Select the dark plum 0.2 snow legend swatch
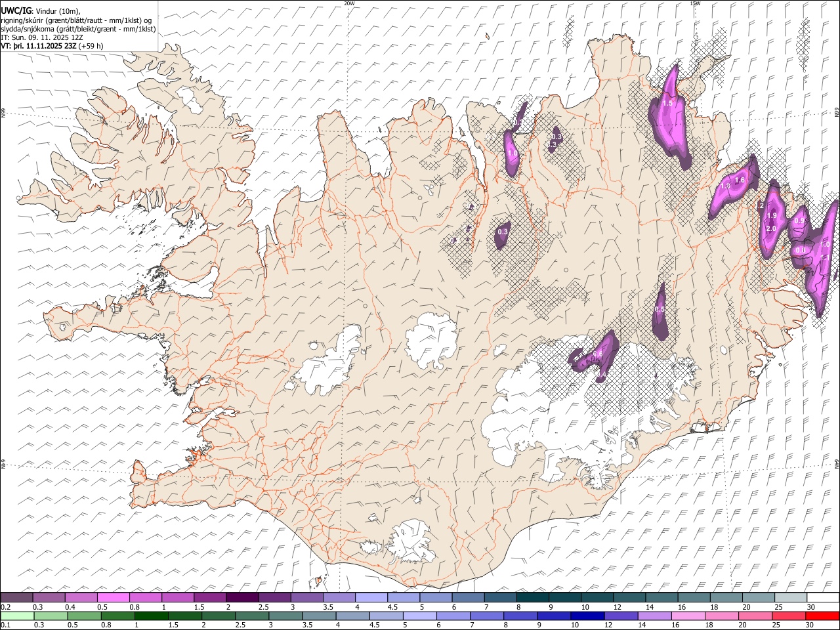Image resolution: width=840 pixels, height=630 pixels. click(x=16, y=597)
